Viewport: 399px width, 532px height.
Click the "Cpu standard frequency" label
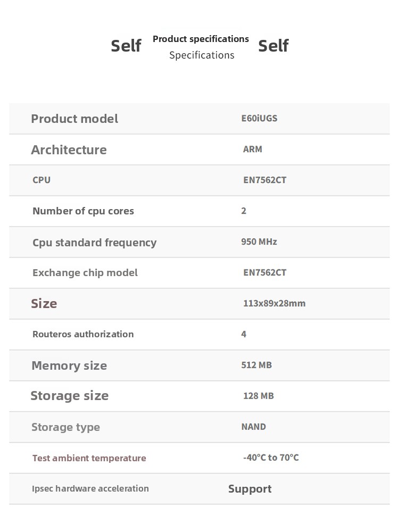(x=94, y=243)
